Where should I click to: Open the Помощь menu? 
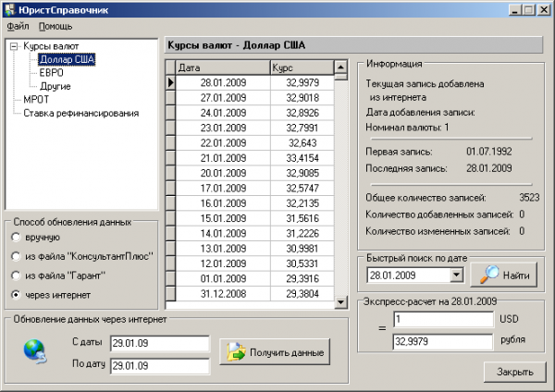tap(55, 26)
